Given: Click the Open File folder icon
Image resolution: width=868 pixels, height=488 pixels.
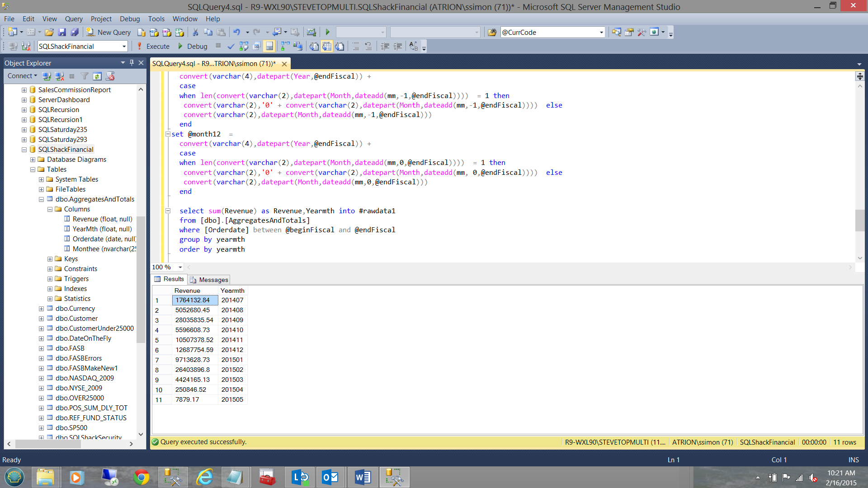Looking at the screenshot, I should coord(49,32).
